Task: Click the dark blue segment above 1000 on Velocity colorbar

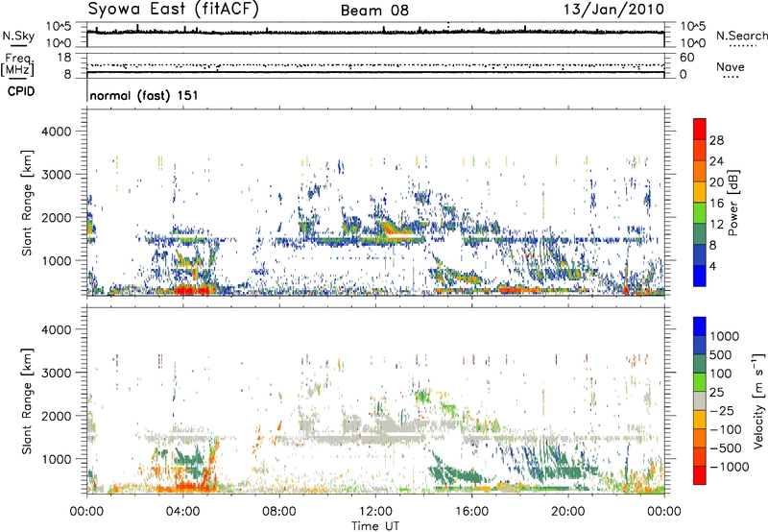Action: [x=700, y=326]
